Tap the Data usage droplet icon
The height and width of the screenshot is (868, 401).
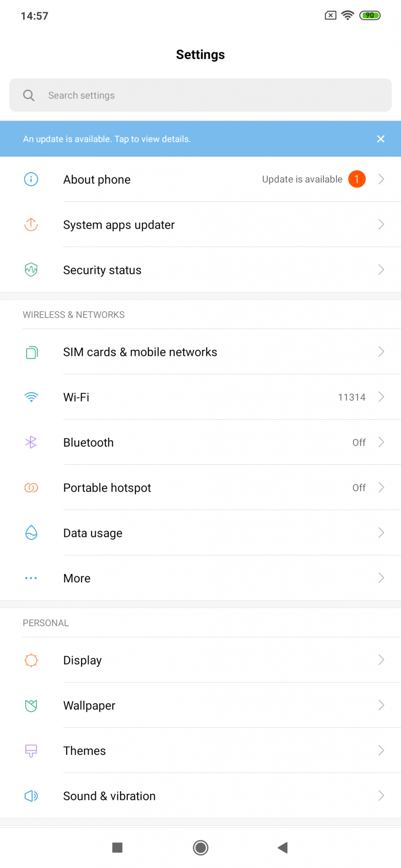tap(31, 533)
